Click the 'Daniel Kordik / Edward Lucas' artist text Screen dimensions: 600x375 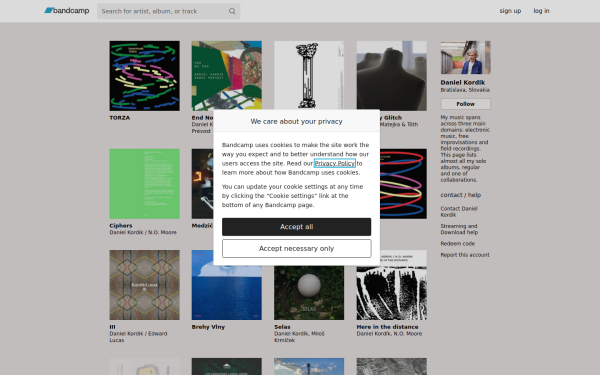138,337
